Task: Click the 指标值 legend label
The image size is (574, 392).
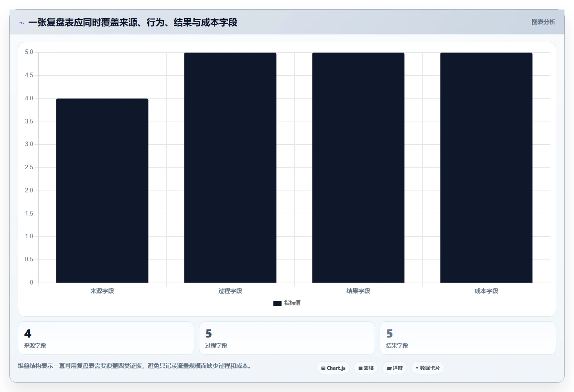Action: [x=292, y=303]
